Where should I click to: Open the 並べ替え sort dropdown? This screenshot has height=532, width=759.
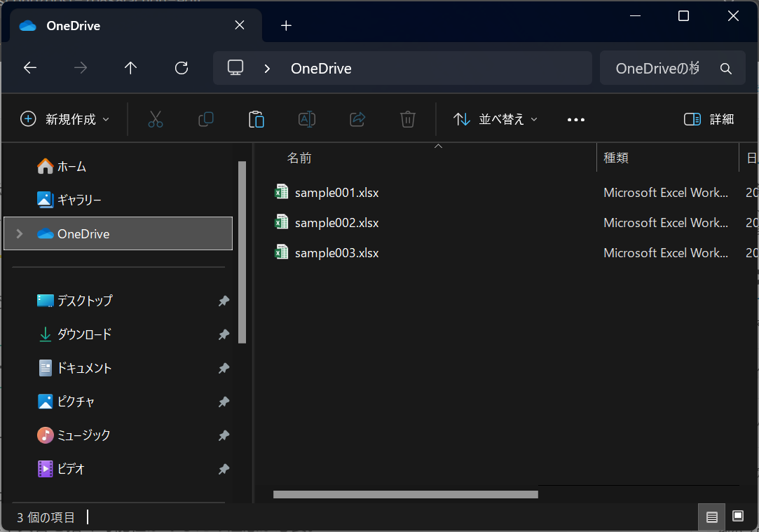tap(495, 119)
